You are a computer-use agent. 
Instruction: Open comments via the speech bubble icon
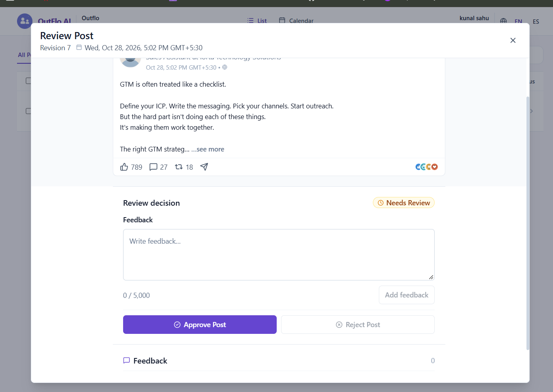[x=153, y=167]
